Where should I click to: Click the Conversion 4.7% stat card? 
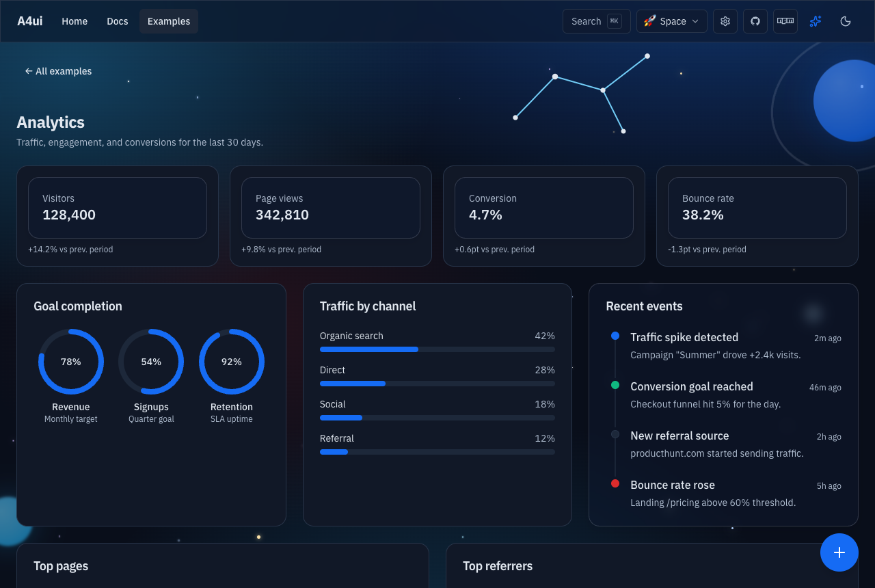pyautogui.click(x=544, y=216)
